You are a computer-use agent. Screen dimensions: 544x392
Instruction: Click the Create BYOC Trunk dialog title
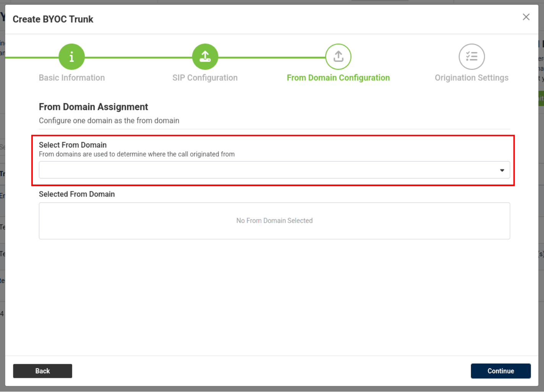click(x=53, y=19)
